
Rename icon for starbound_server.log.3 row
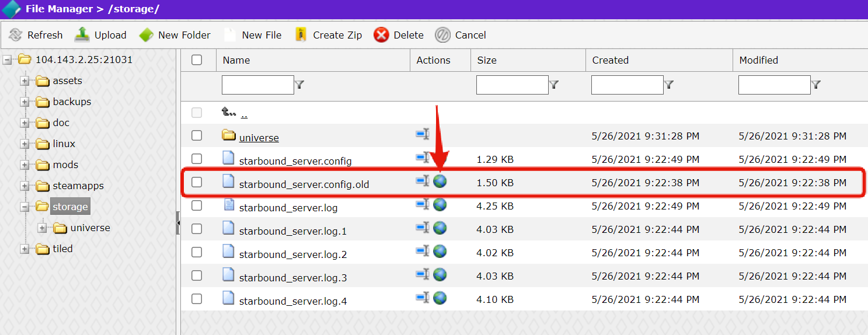pyautogui.click(x=422, y=274)
